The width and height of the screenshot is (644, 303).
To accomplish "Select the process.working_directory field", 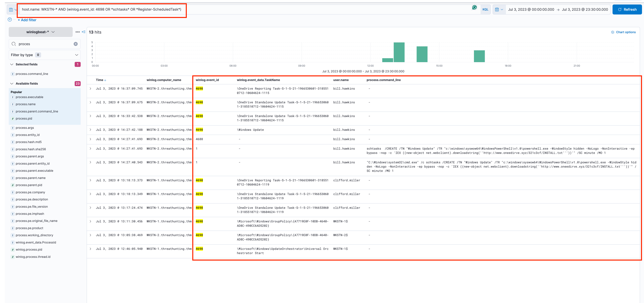I will (x=34, y=235).
